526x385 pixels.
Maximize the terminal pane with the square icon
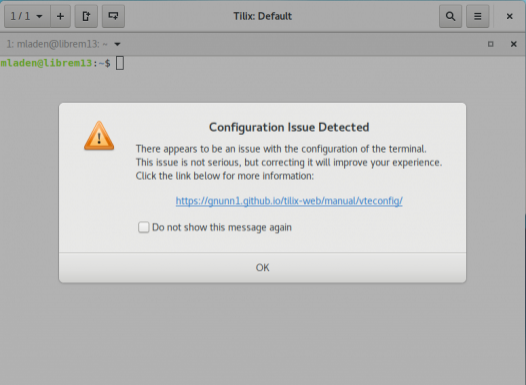[x=490, y=44]
